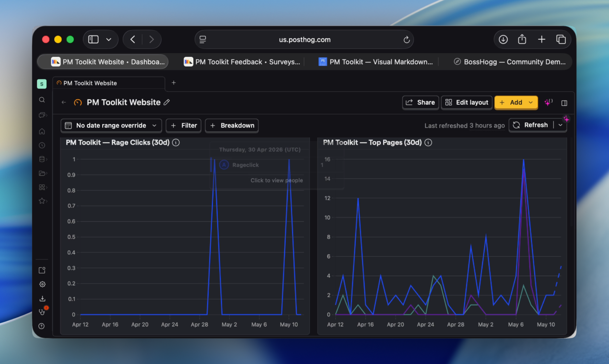Open a new Safari tab with plus icon
Image resolution: width=609 pixels, height=364 pixels.
pyautogui.click(x=541, y=40)
